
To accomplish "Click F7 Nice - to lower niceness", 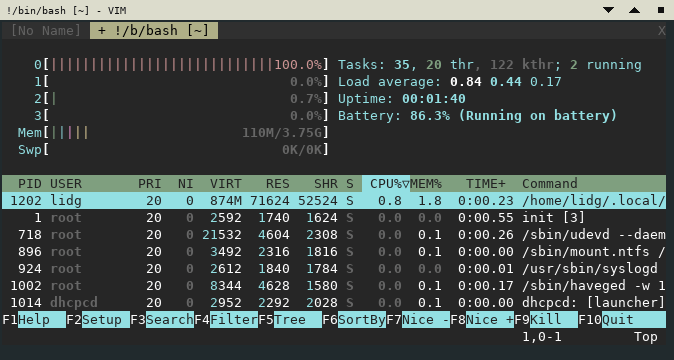I will coord(418,320).
